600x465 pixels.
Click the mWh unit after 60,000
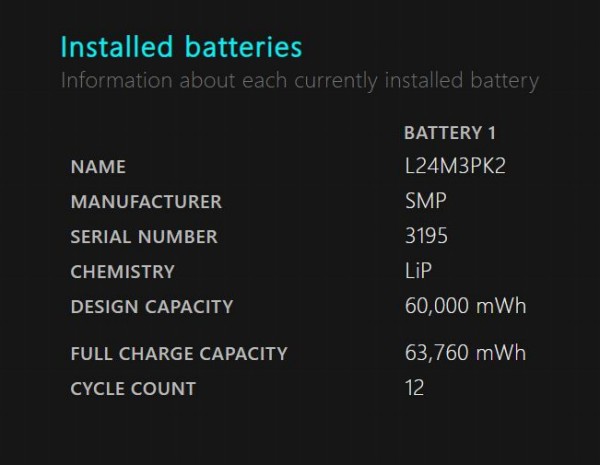(502, 306)
